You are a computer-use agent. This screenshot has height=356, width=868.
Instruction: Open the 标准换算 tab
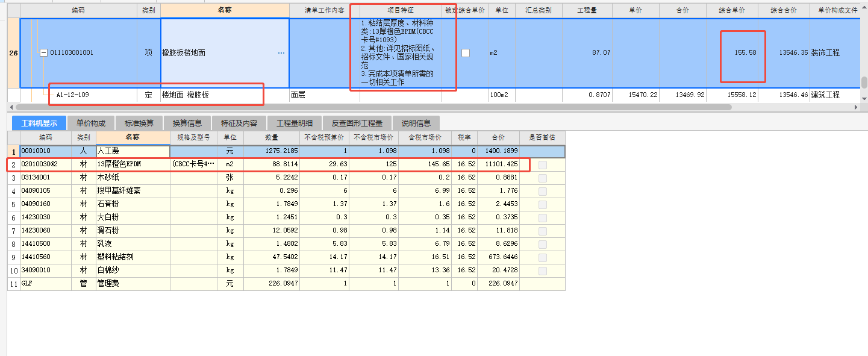(138, 123)
